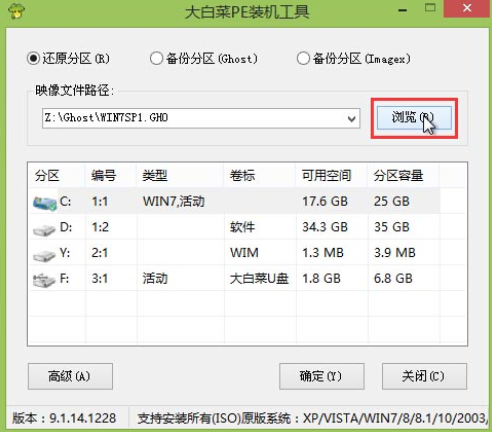Select the Y: partition label
This screenshot has height=432, width=492.
coord(65,253)
